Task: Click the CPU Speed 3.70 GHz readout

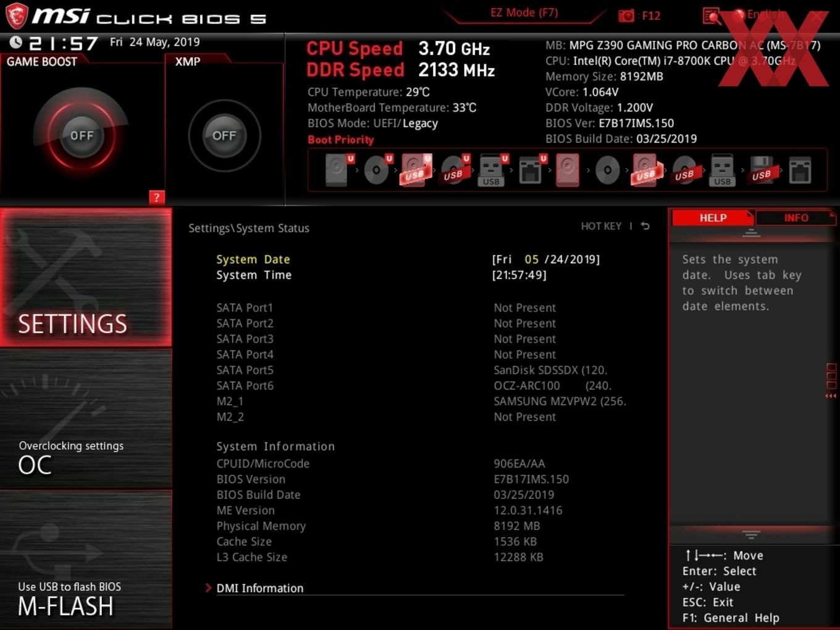Action: click(398, 48)
